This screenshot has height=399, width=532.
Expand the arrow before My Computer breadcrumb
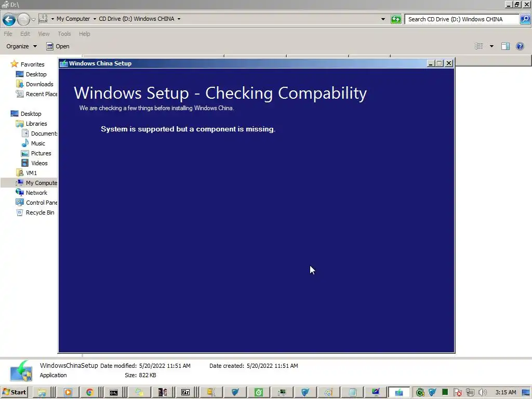point(52,19)
